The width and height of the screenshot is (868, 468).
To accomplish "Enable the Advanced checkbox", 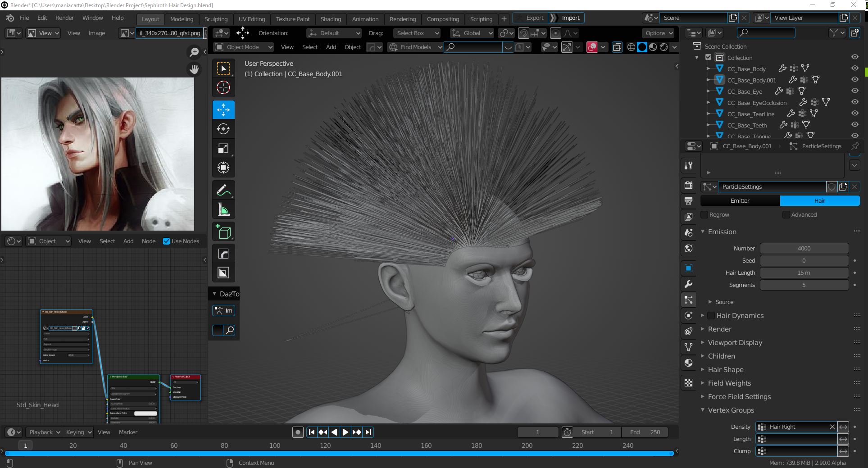I will pyautogui.click(x=786, y=214).
